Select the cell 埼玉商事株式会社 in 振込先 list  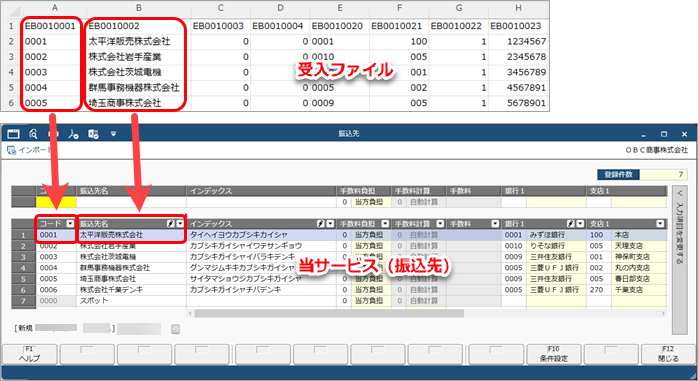pos(131,279)
